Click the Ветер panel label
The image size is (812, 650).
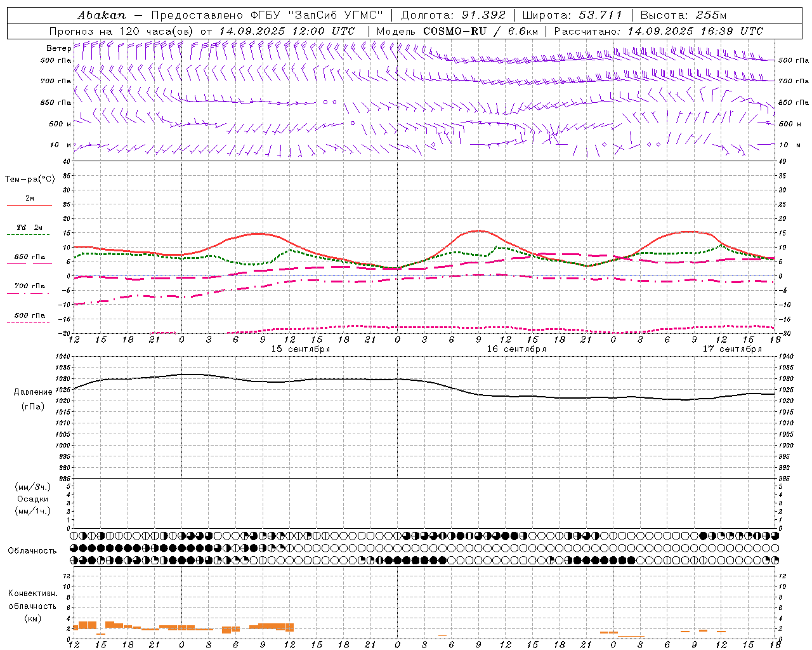58,48
